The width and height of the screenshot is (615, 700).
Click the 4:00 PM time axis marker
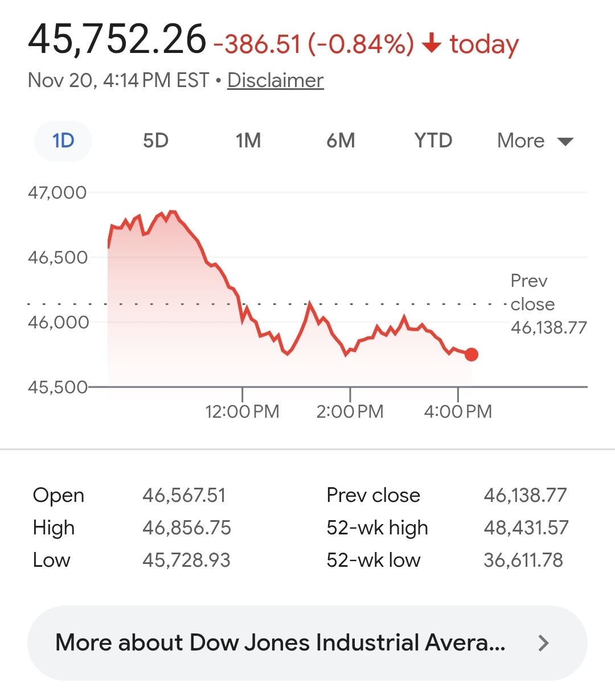[458, 411]
